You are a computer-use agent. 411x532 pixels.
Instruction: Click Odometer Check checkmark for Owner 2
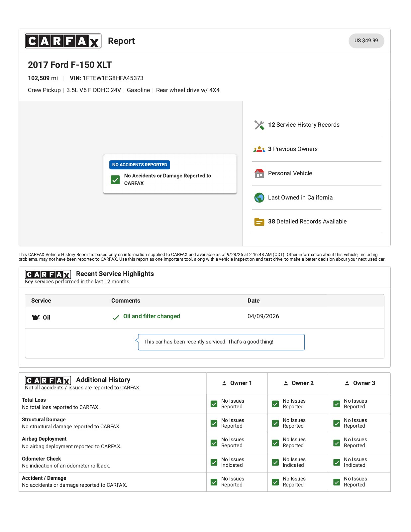(x=275, y=463)
